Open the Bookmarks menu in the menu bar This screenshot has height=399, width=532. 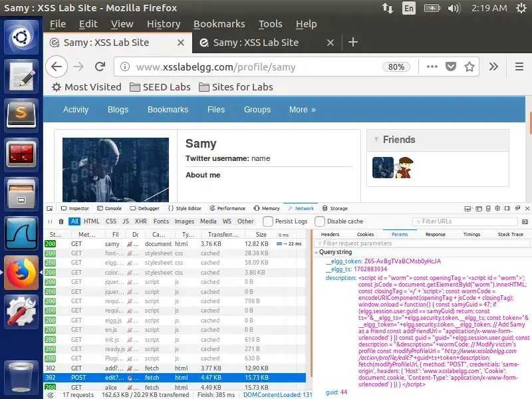(219, 24)
